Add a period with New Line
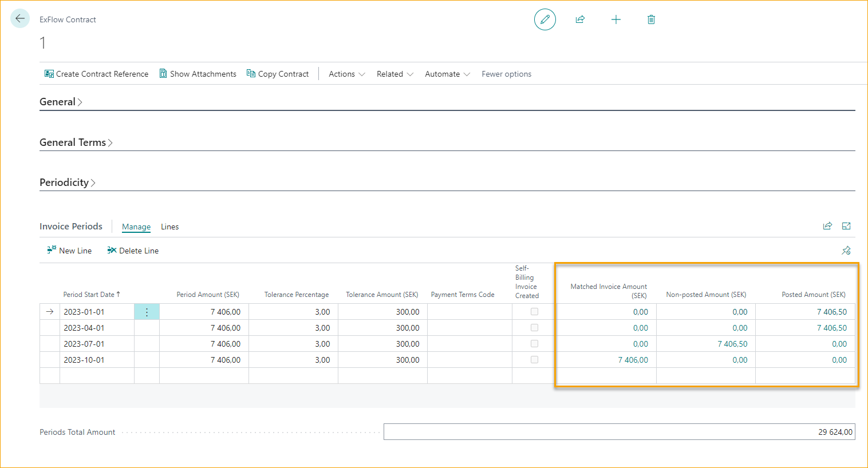The image size is (868, 468). (69, 250)
